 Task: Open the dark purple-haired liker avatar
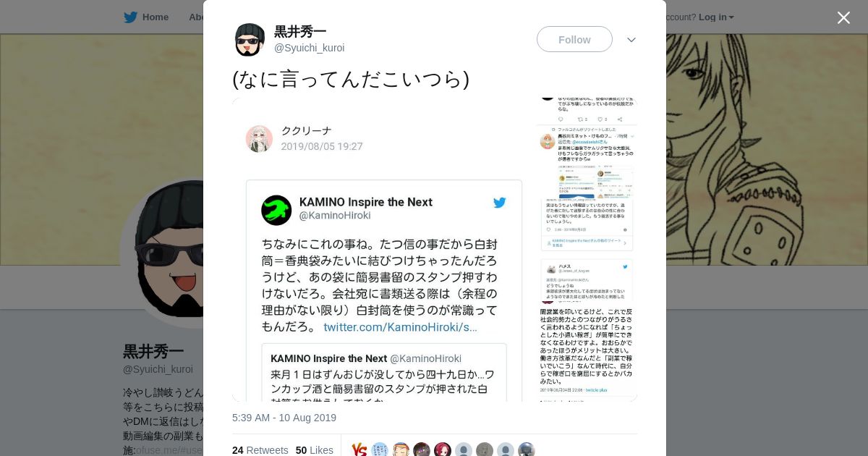click(x=422, y=449)
